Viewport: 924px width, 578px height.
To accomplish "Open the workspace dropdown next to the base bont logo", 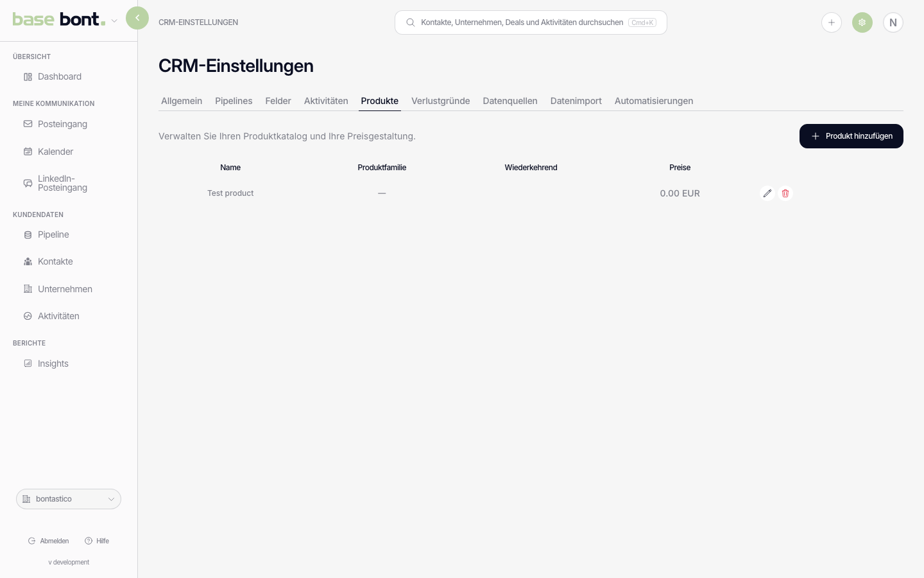I will [114, 21].
